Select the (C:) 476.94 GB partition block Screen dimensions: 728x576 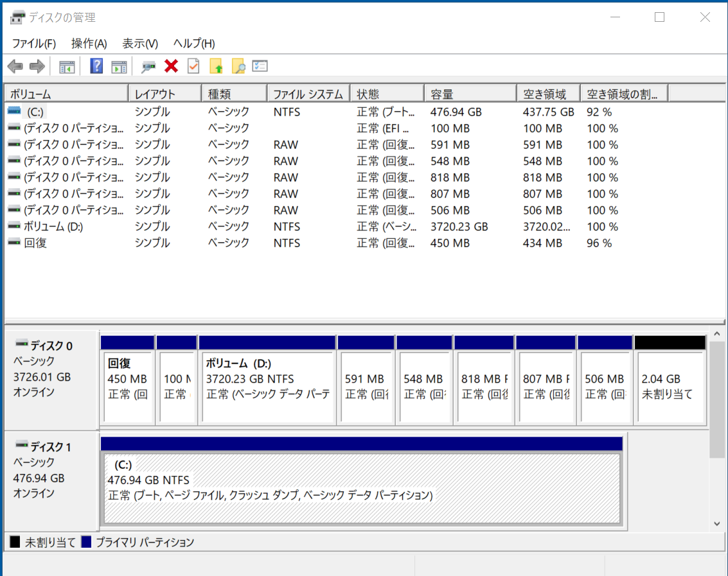point(362,488)
